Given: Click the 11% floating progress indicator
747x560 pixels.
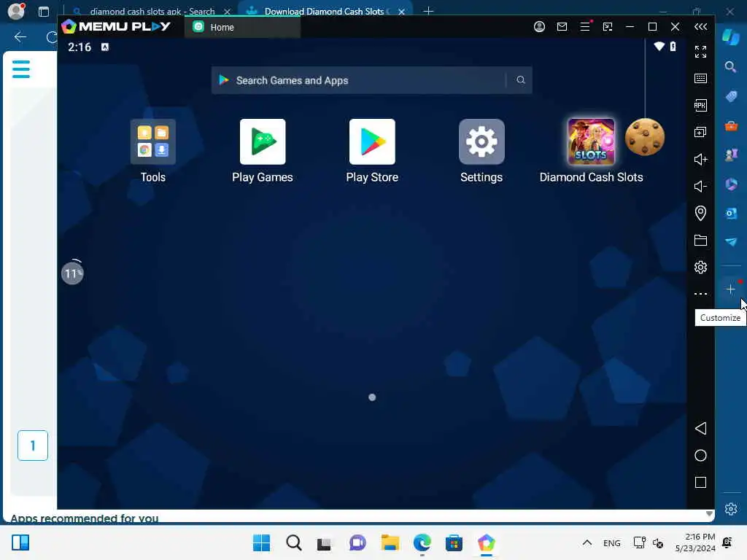Looking at the screenshot, I should click(x=72, y=273).
